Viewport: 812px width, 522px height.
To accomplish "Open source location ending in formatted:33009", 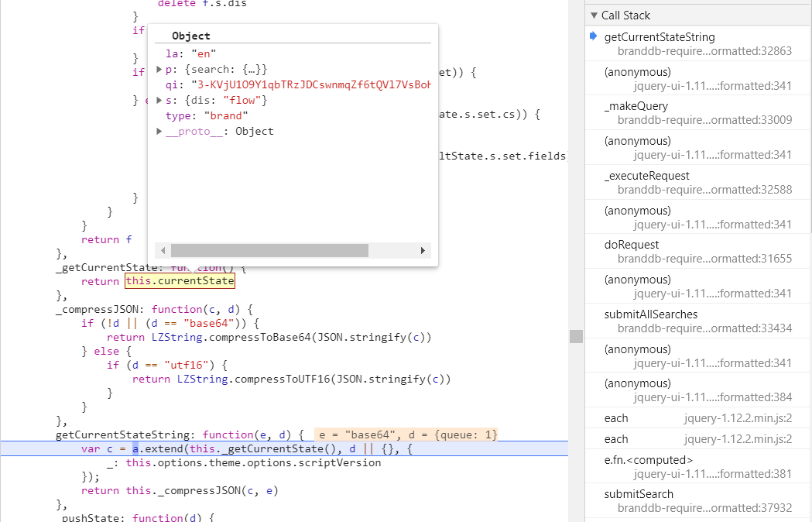I will click(704, 120).
